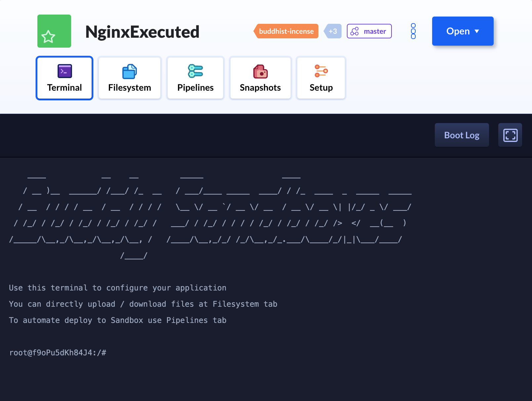The image size is (532, 401).
Task: Expand the Open dropdown button
Action: tap(463, 31)
